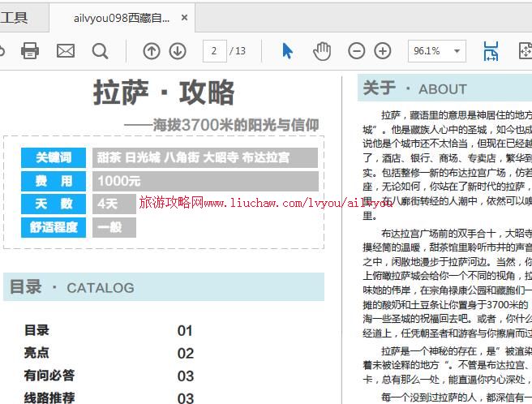Click the 亮点 catalog entry
This screenshot has width=532, height=404.
[36, 353]
